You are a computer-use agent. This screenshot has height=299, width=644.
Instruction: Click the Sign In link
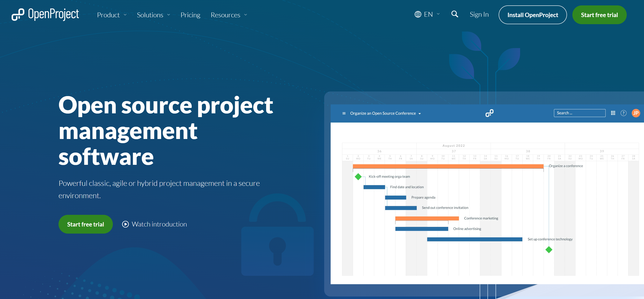click(478, 14)
